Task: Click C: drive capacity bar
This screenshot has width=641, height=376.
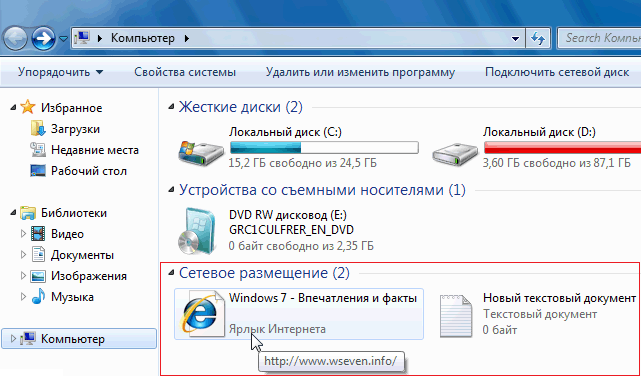Action: (x=324, y=148)
